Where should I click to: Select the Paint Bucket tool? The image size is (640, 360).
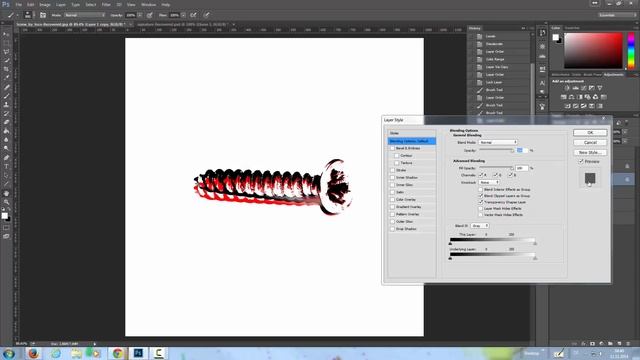(x=6, y=131)
